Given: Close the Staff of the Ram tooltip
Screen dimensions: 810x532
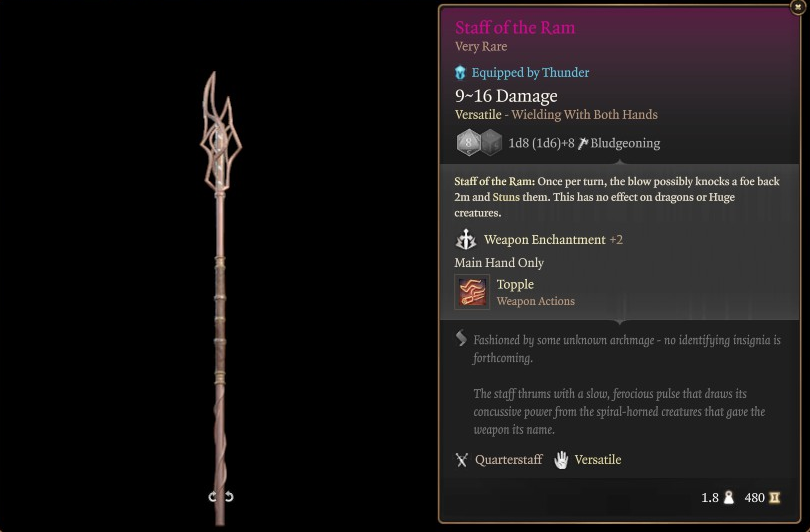Looking at the screenshot, I should pyautogui.click(x=798, y=7).
